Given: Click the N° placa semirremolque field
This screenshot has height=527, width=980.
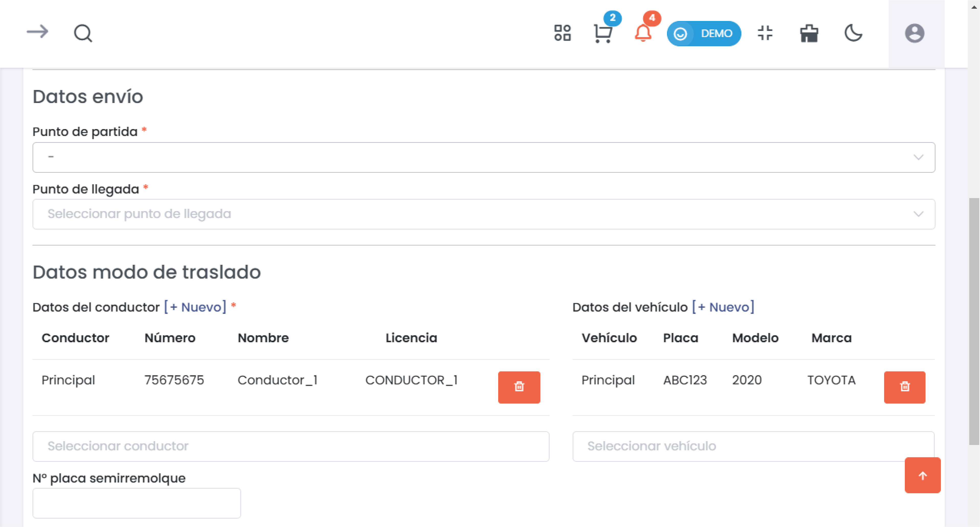Looking at the screenshot, I should coord(137,503).
